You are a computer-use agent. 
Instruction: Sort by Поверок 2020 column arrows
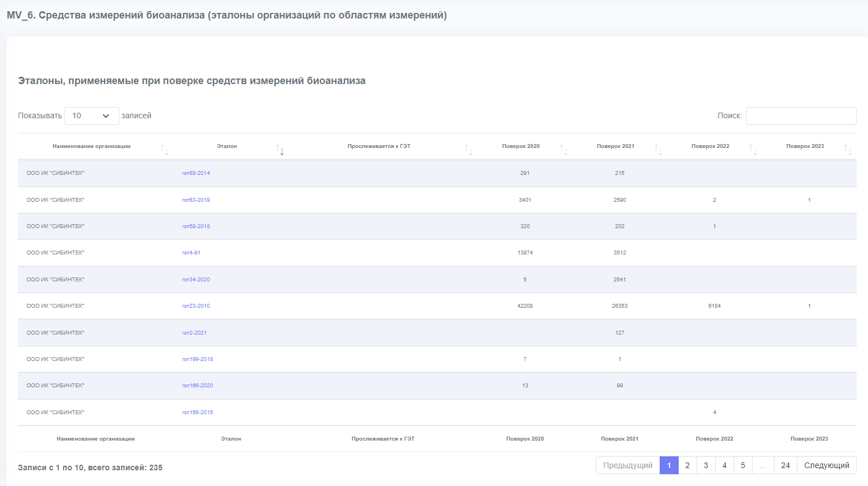coord(563,150)
